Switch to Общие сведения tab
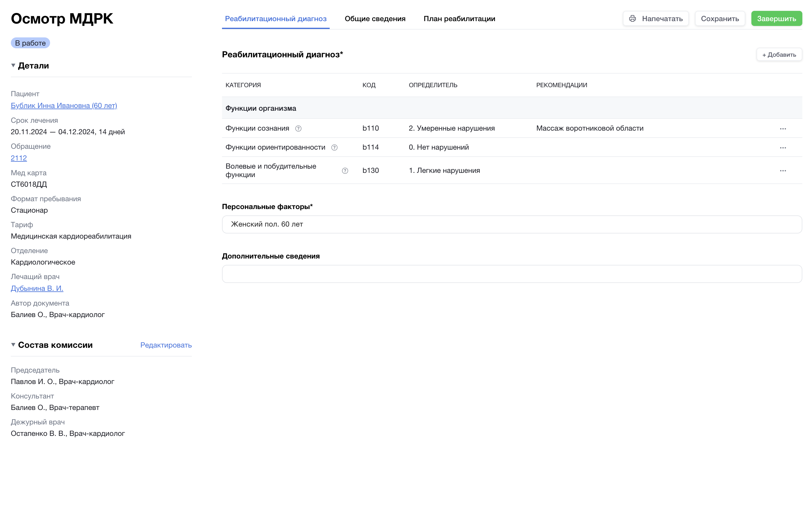Viewport: 812px width, 511px height. [x=375, y=18]
